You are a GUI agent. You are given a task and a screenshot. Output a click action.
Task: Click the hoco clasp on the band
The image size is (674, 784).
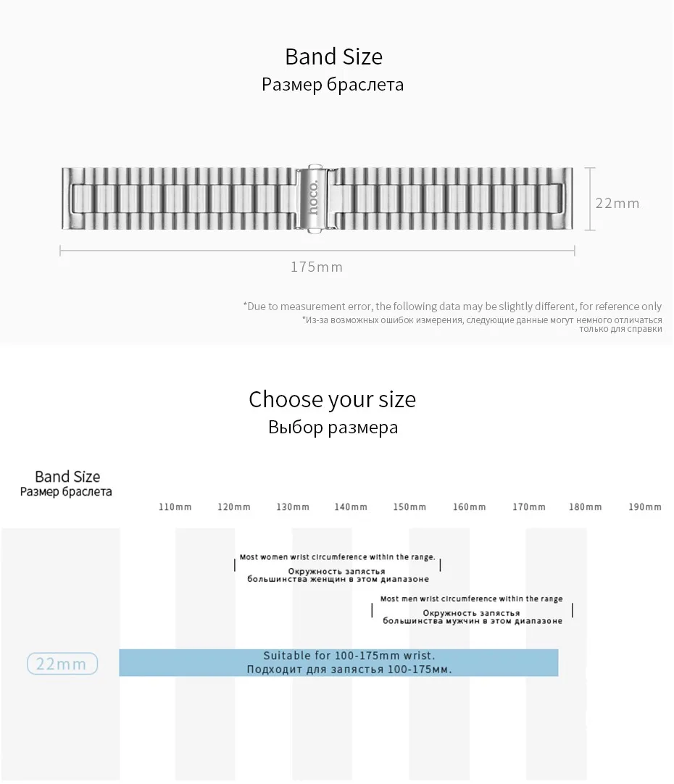point(315,199)
